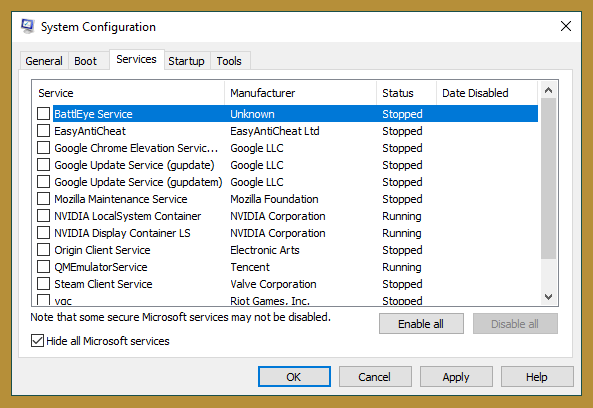Check the BattlEye Service checkbox

[x=43, y=113]
